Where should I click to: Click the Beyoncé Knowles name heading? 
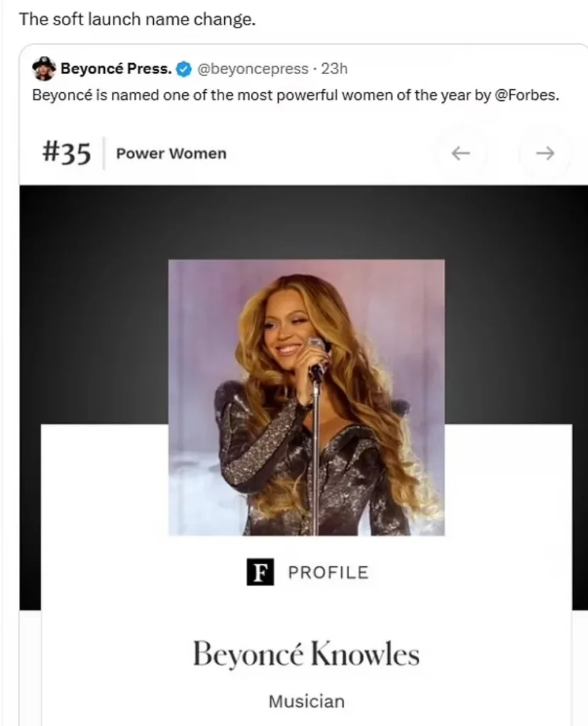[306, 654]
